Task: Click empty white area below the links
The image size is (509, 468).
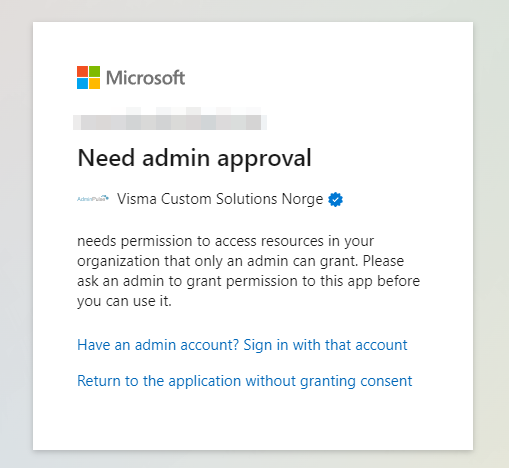Action: [x=253, y=422]
